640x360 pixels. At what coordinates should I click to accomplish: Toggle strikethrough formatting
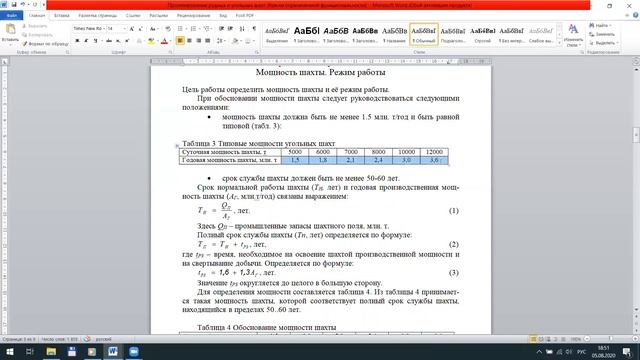[109, 41]
